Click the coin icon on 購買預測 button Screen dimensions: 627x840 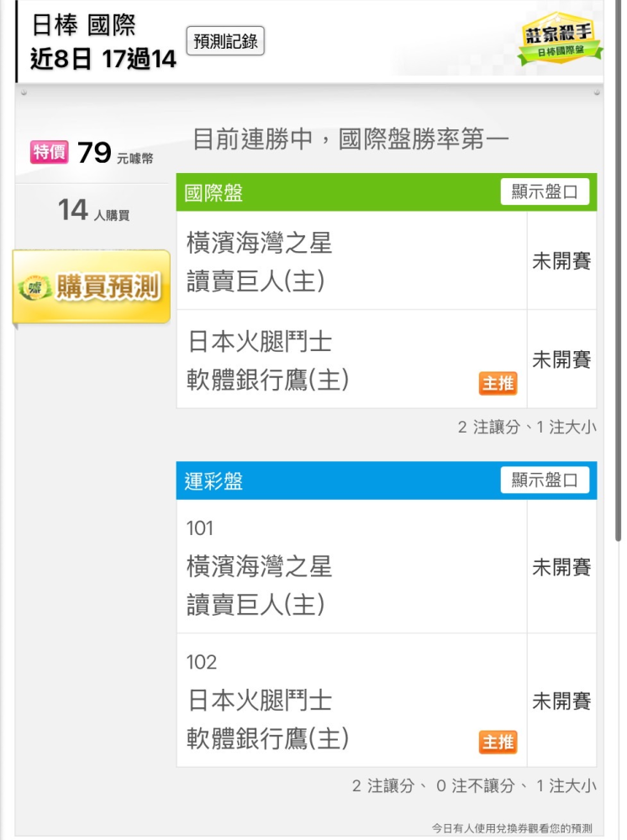click(36, 287)
